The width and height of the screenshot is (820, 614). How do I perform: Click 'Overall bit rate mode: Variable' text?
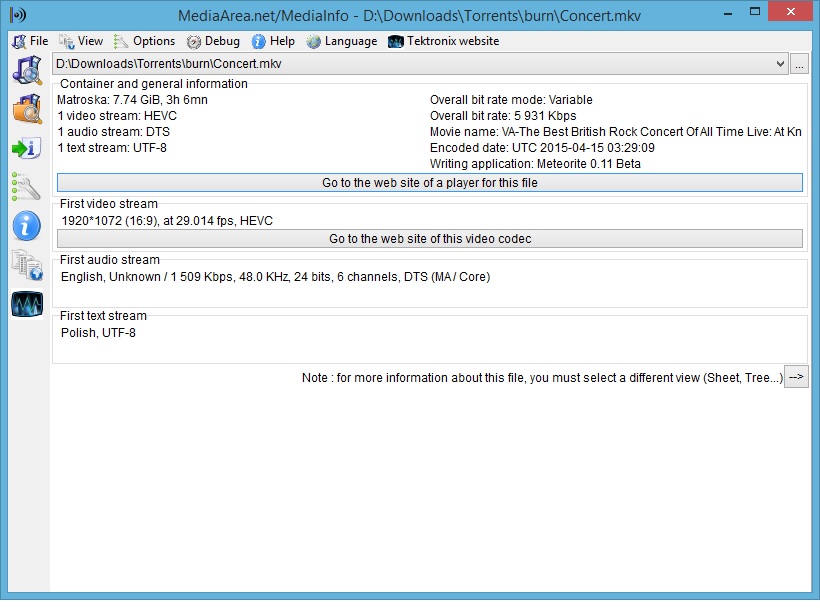(511, 100)
